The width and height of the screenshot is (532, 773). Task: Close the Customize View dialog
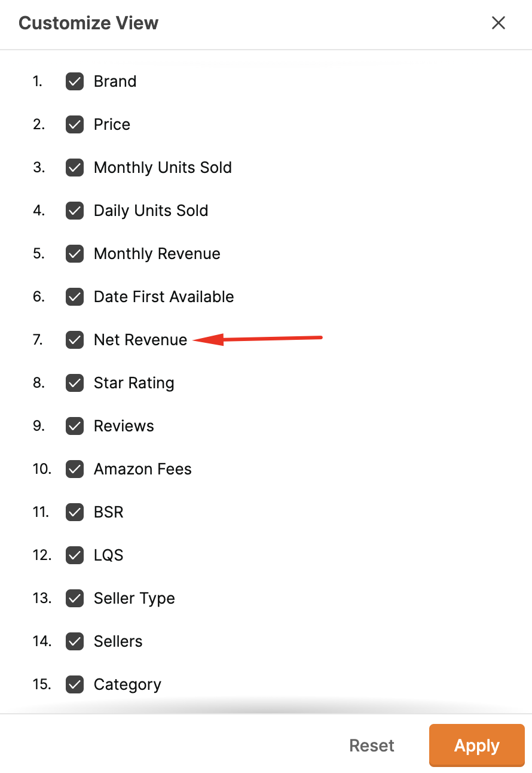click(x=499, y=23)
